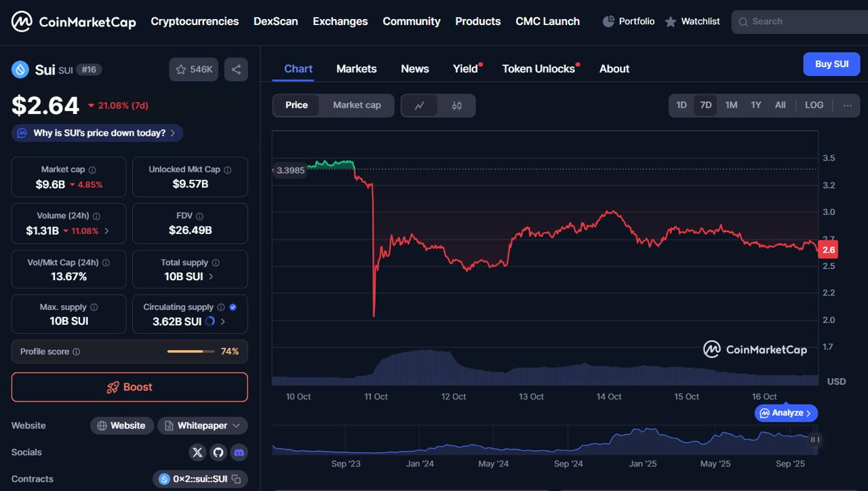This screenshot has height=491, width=868.
Task: Click the Boost button
Action: pyautogui.click(x=130, y=387)
